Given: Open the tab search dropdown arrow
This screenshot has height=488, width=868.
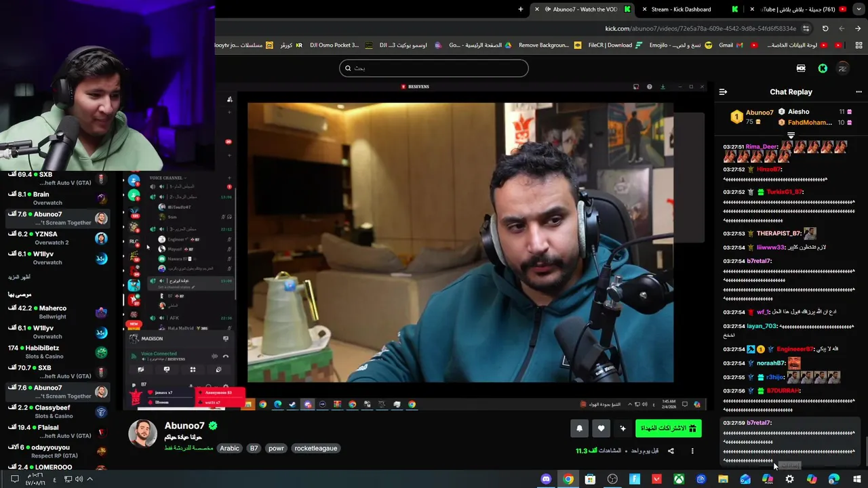Looking at the screenshot, I should pos(859,9).
